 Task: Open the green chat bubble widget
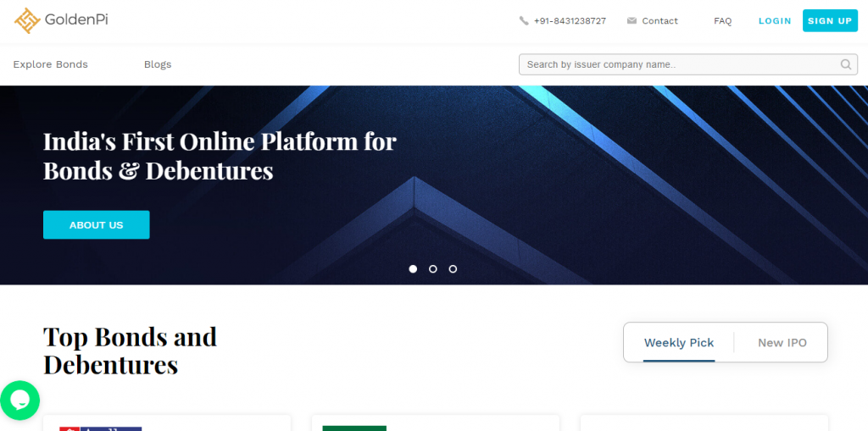tap(20, 401)
